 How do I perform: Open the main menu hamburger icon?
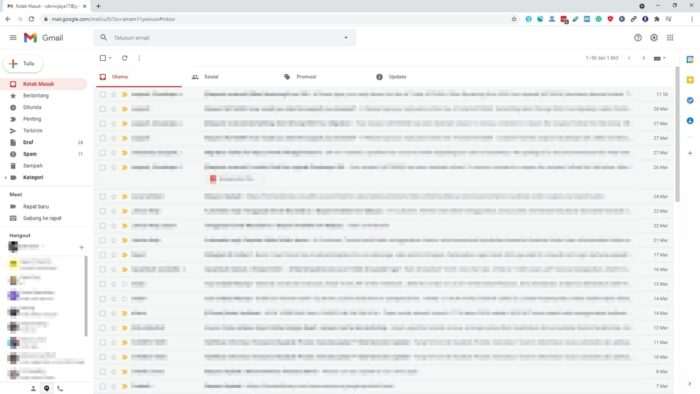click(13, 38)
